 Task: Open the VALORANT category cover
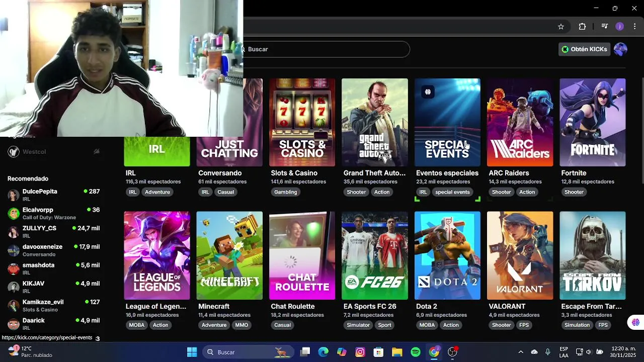(x=520, y=255)
